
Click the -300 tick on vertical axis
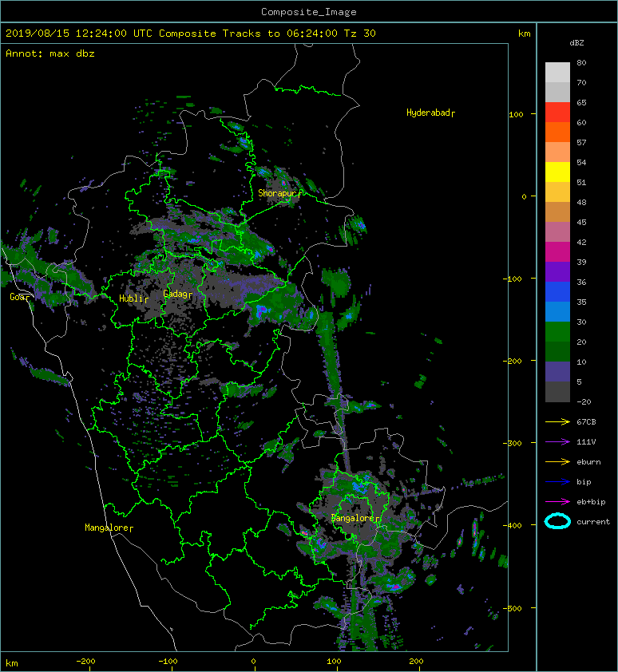click(513, 443)
